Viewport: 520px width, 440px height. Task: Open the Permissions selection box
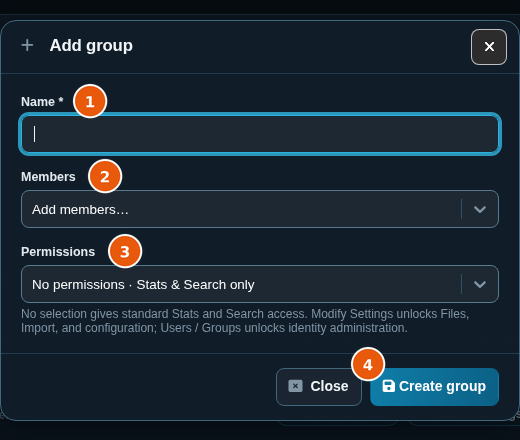click(x=260, y=284)
